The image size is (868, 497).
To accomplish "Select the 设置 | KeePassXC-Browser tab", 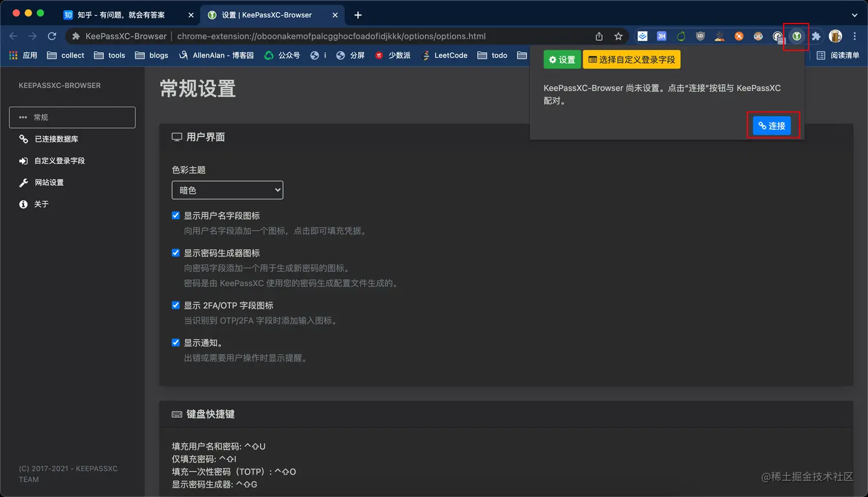I will click(273, 15).
